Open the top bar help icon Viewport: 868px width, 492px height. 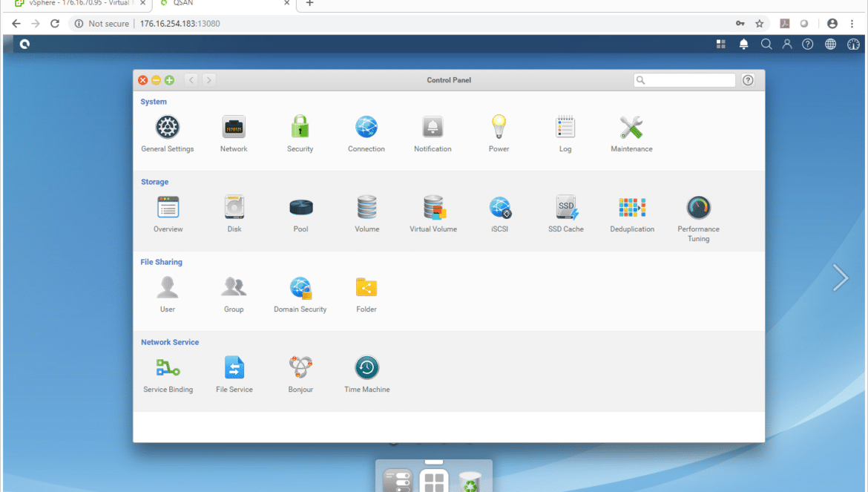808,45
